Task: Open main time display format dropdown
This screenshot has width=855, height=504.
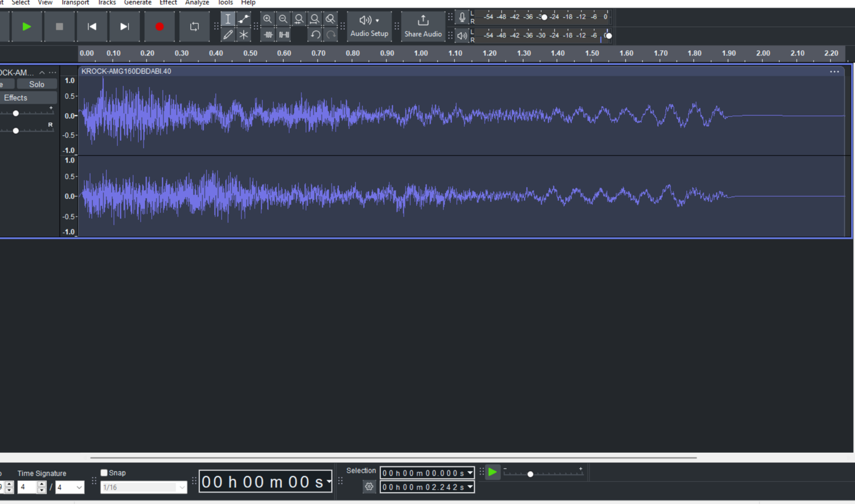Action: pos(329,481)
